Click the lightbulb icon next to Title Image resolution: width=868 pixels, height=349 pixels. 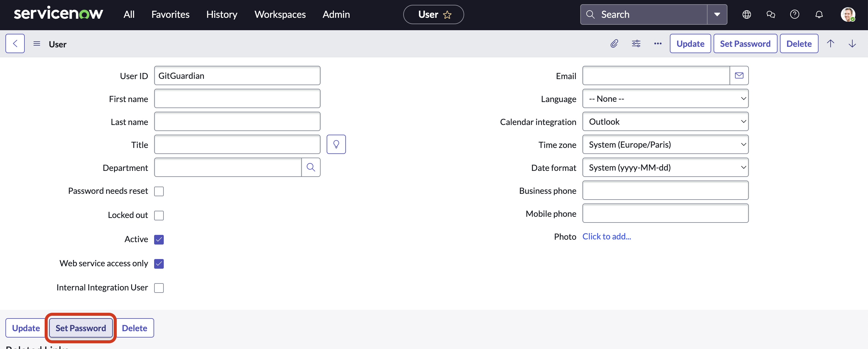click(x=336, y=144)
